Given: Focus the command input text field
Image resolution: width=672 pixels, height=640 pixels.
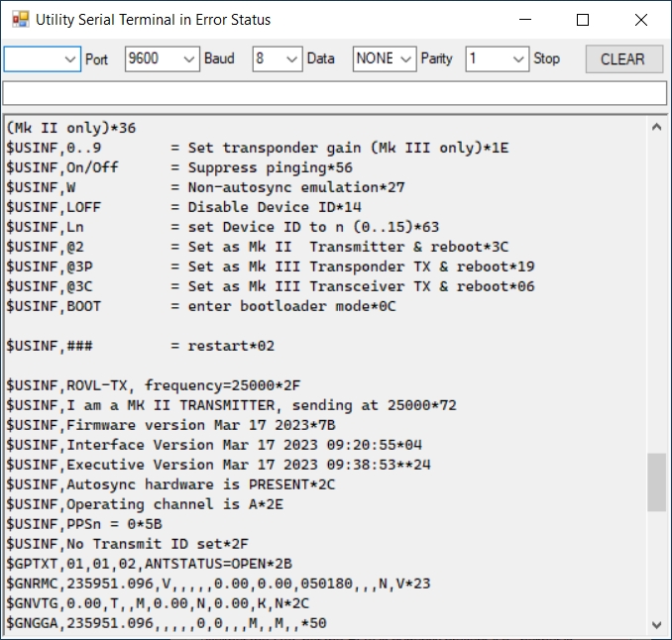Looking at the screenshot, I should coord(334,93).
